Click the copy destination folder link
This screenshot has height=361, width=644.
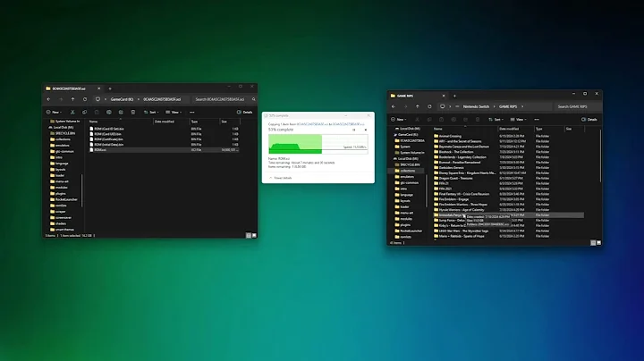tap(348, 124)
